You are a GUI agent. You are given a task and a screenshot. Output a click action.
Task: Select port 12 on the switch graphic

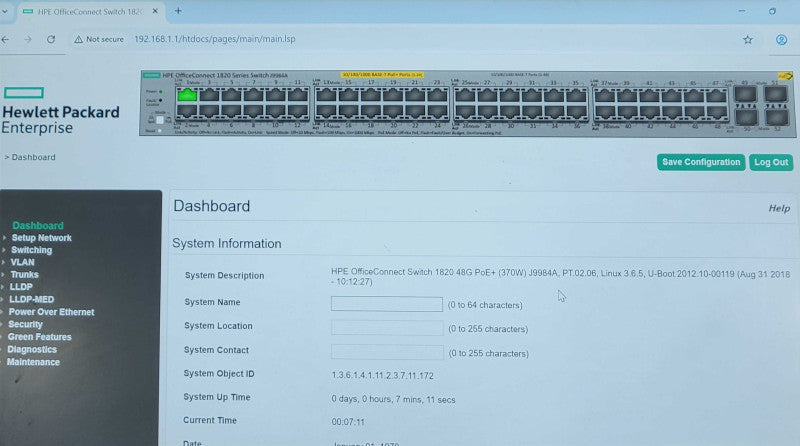(298, 112)
